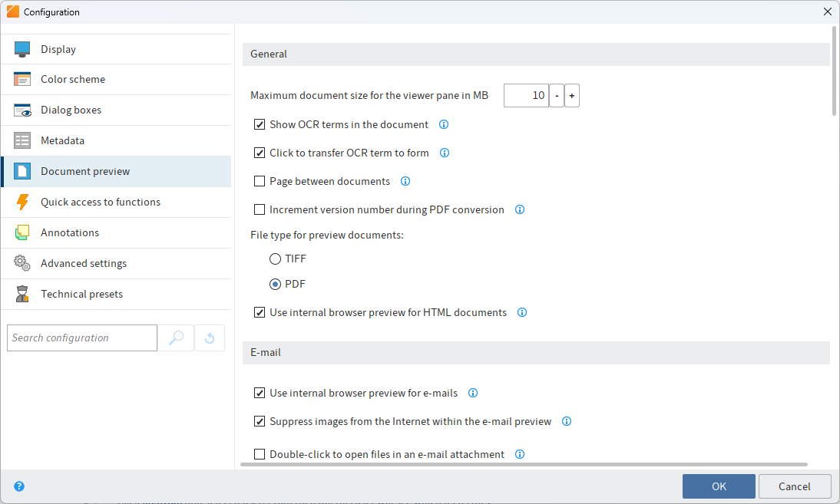Click inside the Search configuration field
Image resolution: width=840 pixels, height=504 pixels.
81,338
